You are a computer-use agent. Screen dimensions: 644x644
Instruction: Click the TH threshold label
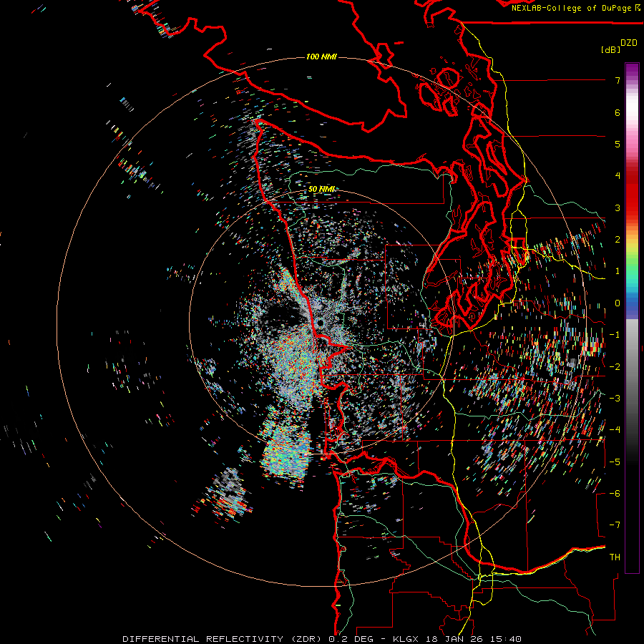point(615,557)
